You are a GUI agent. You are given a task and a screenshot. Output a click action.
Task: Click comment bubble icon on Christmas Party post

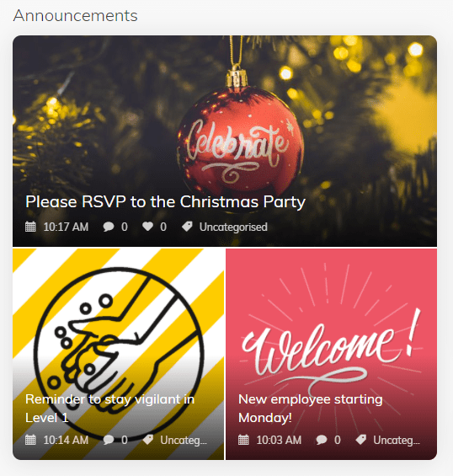click(x=109, y=227)
